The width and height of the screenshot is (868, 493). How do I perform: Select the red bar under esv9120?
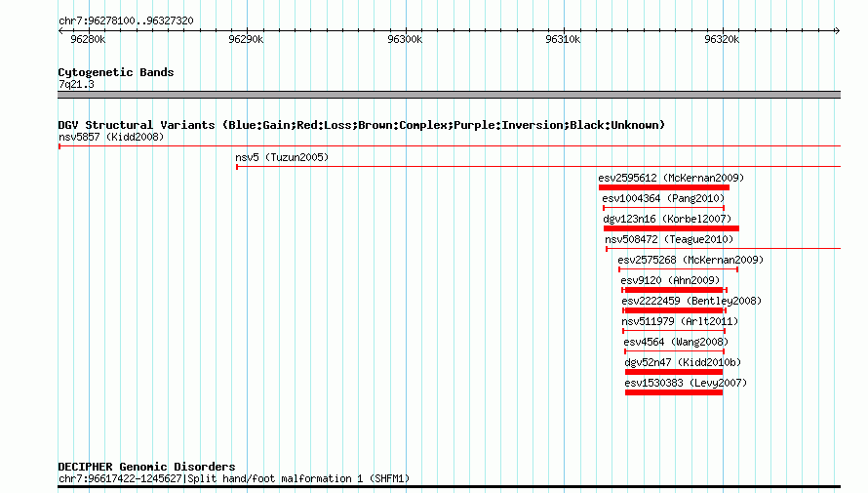674,290
